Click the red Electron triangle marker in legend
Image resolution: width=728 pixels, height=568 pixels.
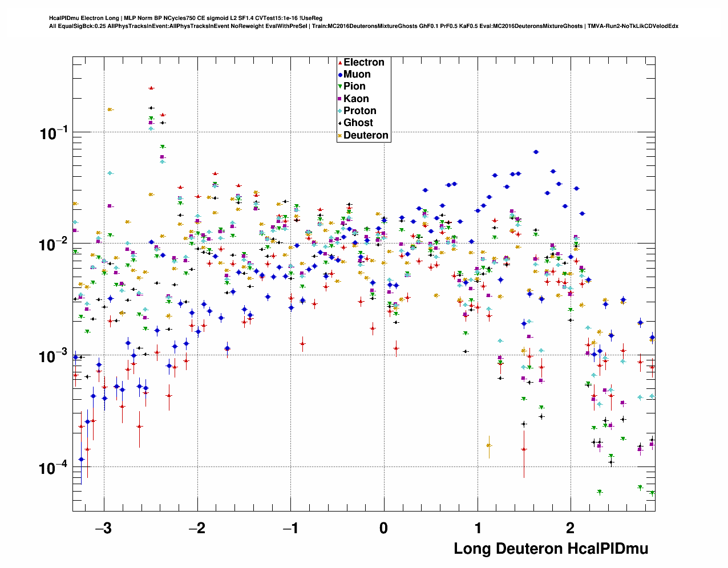pos(340,63)
